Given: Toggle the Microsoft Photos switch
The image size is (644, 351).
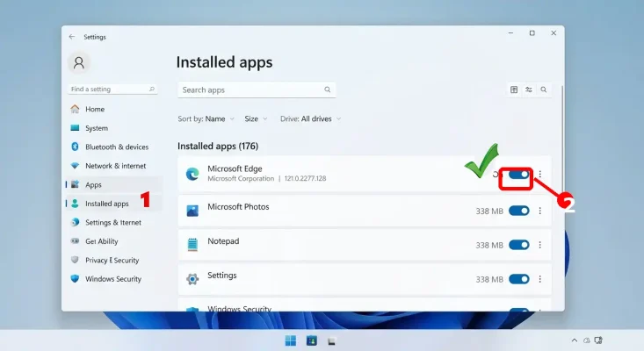Looking at the screenshot, I should pos(518,211).
